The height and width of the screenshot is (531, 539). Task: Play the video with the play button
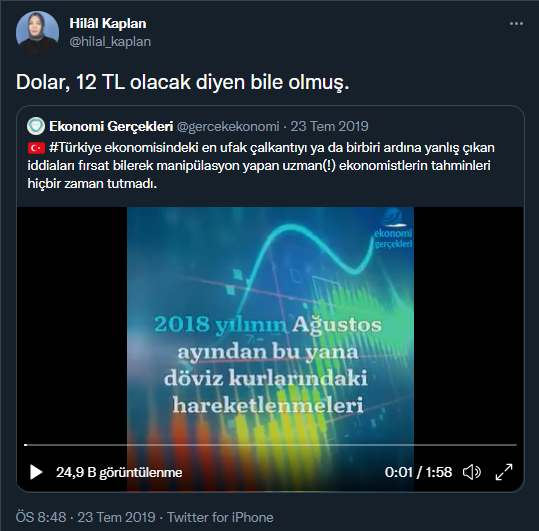click(36, 472)
